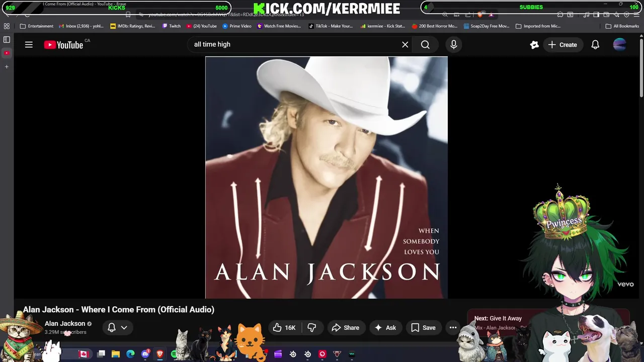Open the Alan Jackson channel name

point(65,323)
